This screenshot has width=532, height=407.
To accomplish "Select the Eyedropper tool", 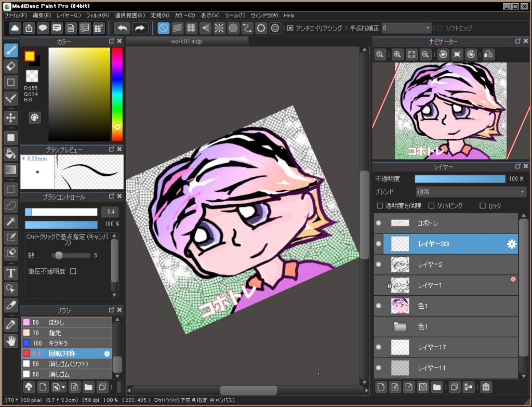I will (x=11, y=325).
